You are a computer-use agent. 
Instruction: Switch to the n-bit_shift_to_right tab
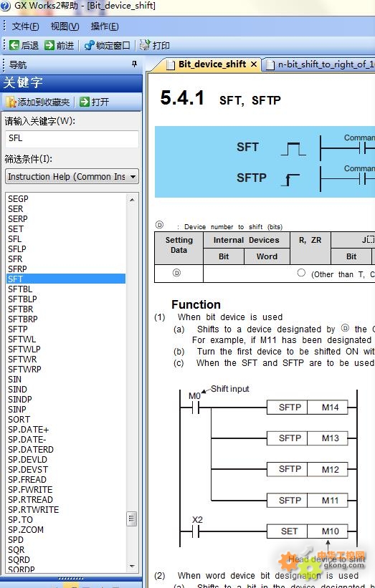click(x=321, y=64)
